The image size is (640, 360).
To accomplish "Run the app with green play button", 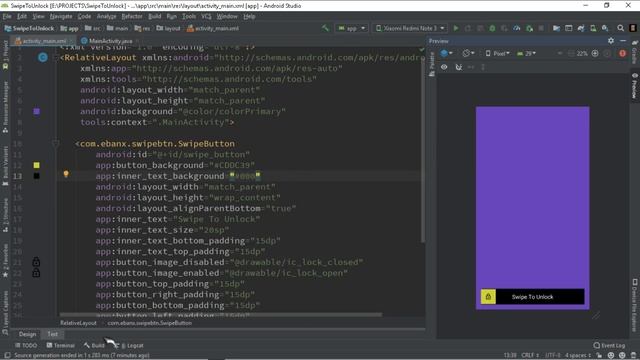I will coord(456,28).
